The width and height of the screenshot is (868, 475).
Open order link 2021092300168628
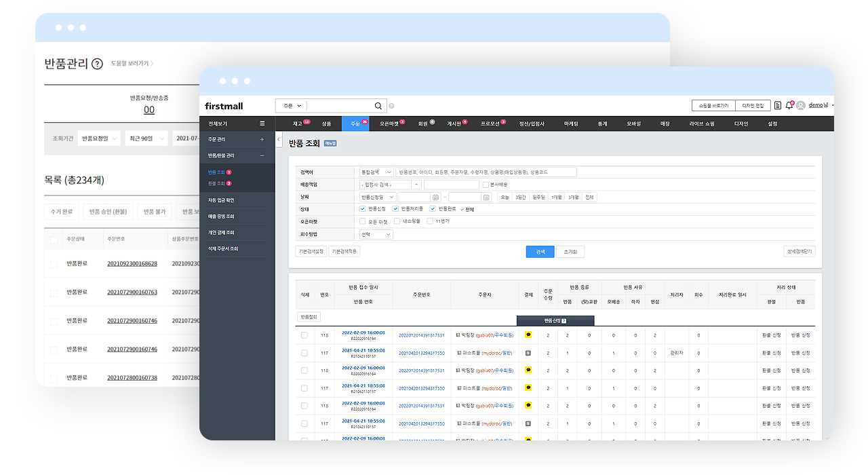point(132,263)
